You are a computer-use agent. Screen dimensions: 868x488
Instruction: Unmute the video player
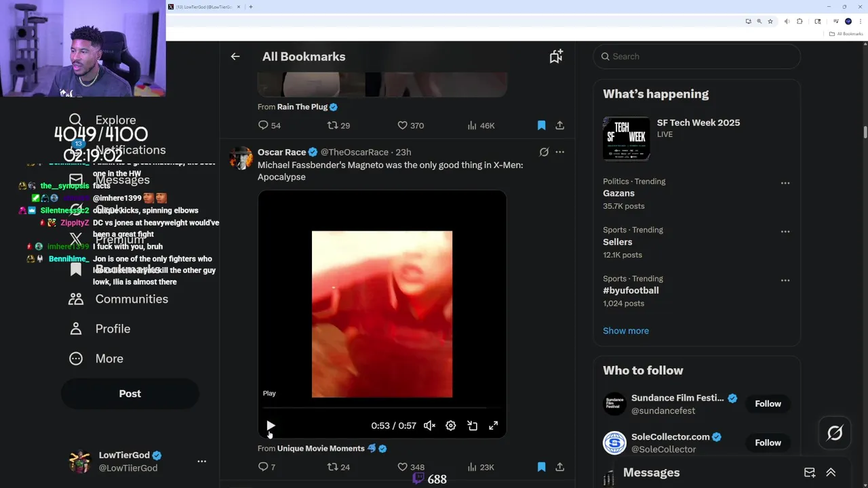click(429, 426)
